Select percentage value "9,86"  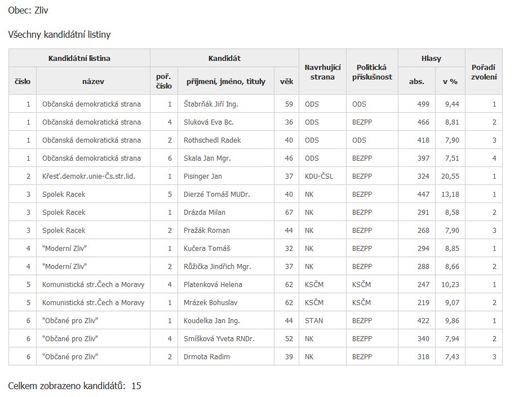tap(452, 320)
